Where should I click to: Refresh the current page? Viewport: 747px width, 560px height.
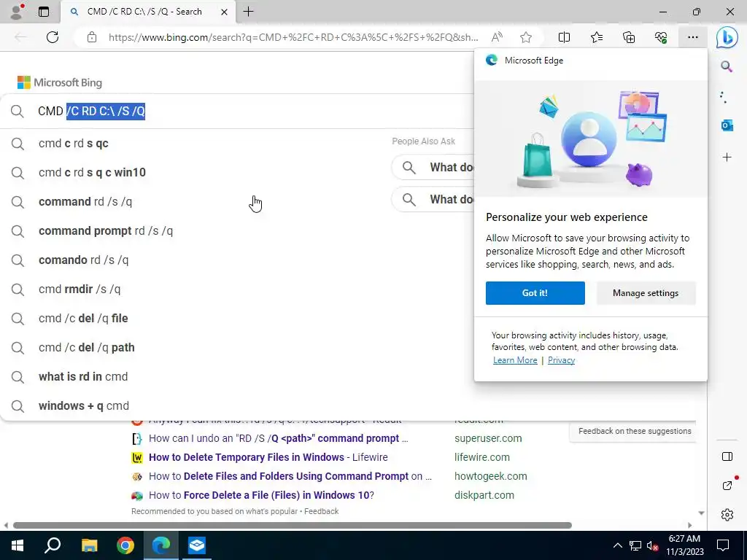pyautogui.click(x=53, y=37)
